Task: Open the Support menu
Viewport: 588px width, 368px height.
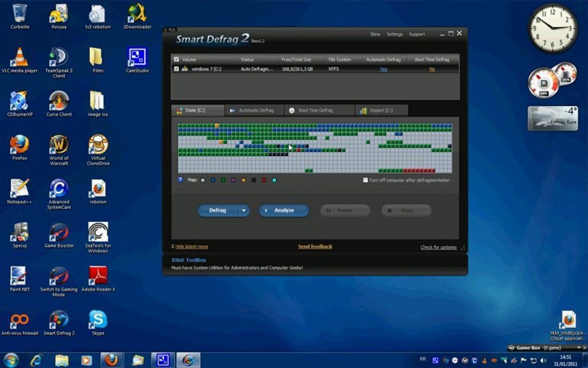Action: coord(416,34)
